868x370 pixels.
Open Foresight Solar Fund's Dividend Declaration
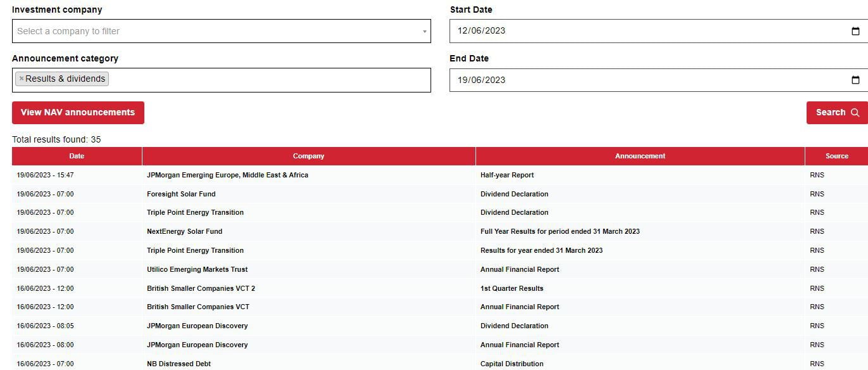pyautogui.click(x=514, y=194)
